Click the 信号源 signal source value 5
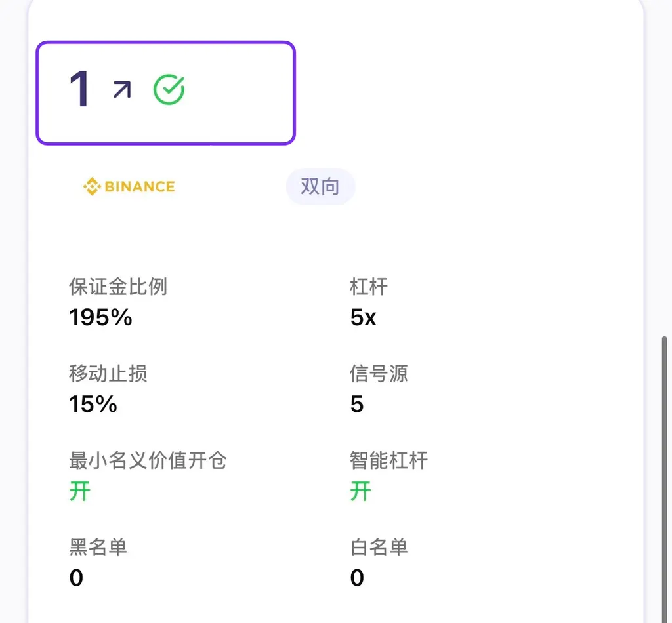 357,404
